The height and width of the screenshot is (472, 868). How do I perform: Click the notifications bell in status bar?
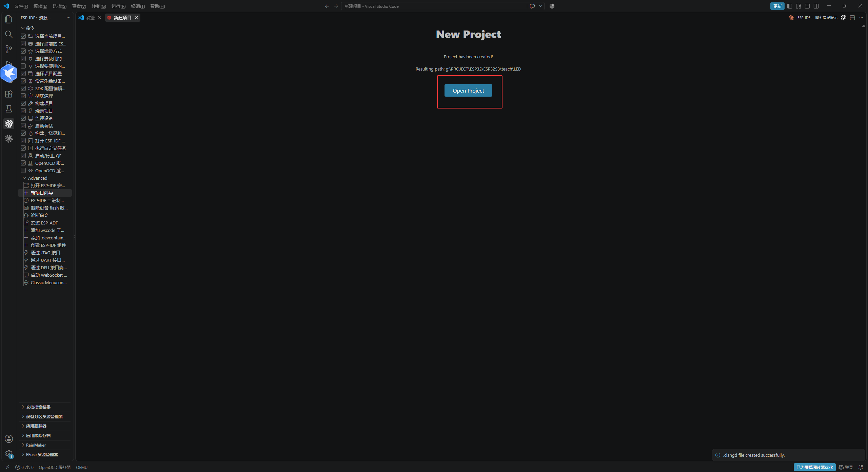(x=861, y=467)
